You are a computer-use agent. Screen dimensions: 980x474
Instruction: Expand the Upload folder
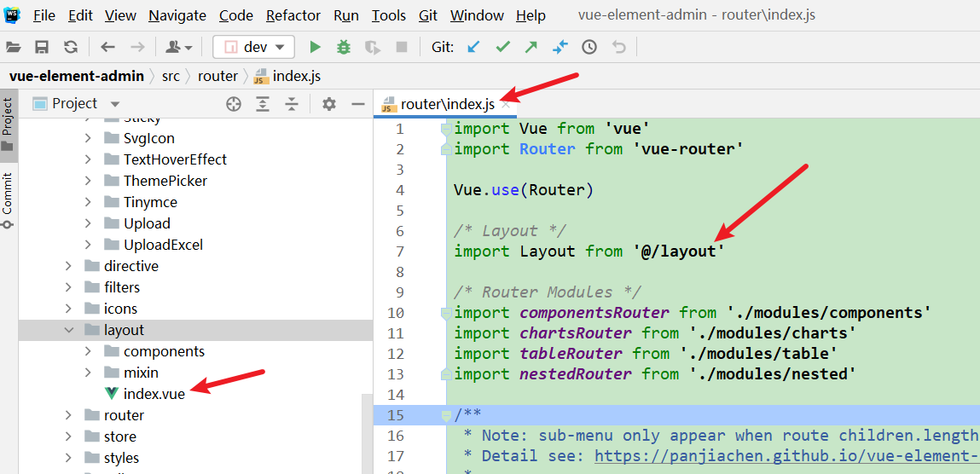click(x=89, y=223)
